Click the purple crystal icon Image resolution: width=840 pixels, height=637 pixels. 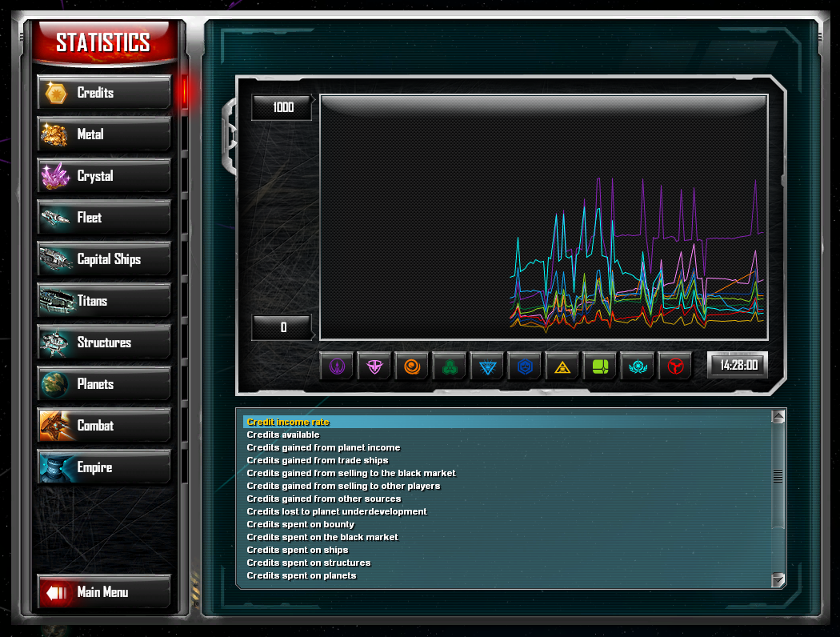tap(55, 176)
